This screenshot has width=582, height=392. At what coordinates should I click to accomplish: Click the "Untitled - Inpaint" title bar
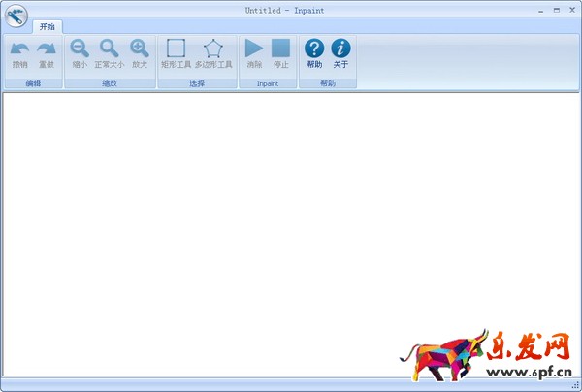point(291,9)
